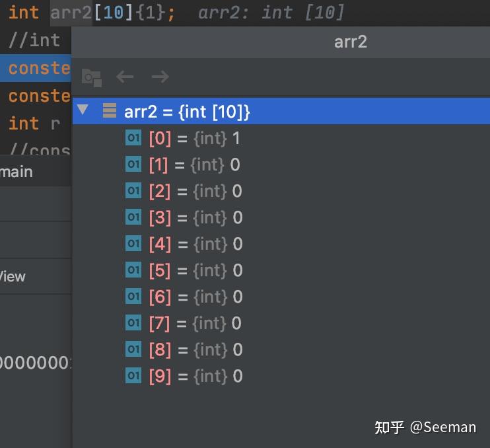
Task: Click the value icon beside element [2]
Action: pos(133,190)
